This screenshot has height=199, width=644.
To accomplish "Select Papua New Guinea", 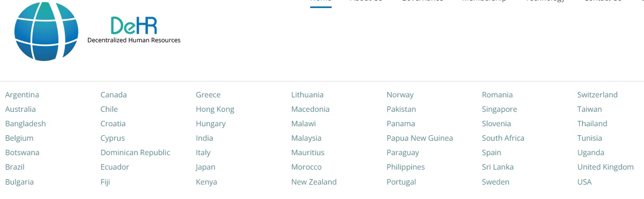I will [x=420, y=138].
